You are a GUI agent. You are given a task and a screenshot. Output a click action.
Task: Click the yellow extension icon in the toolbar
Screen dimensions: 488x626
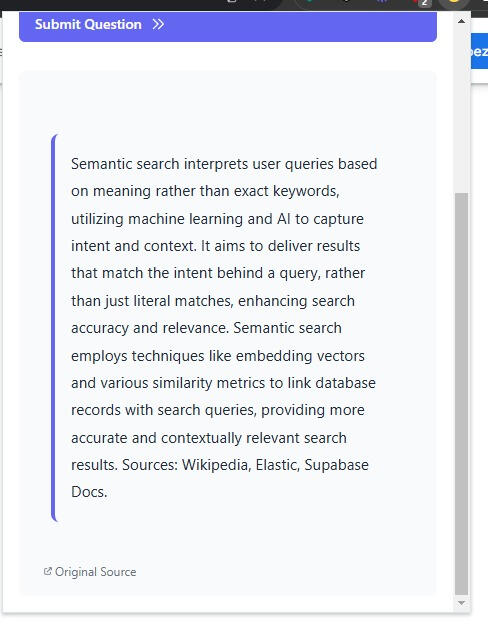coord(454,2)
